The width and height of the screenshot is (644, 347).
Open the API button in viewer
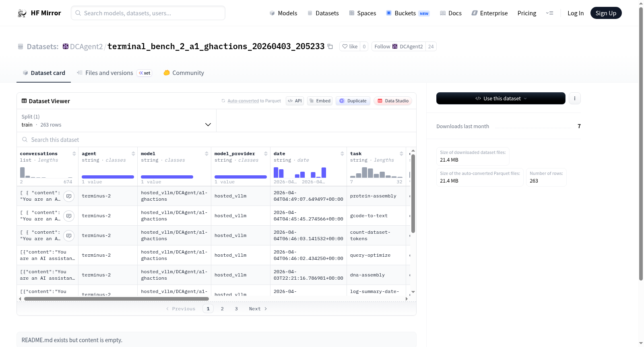[295, 101]
